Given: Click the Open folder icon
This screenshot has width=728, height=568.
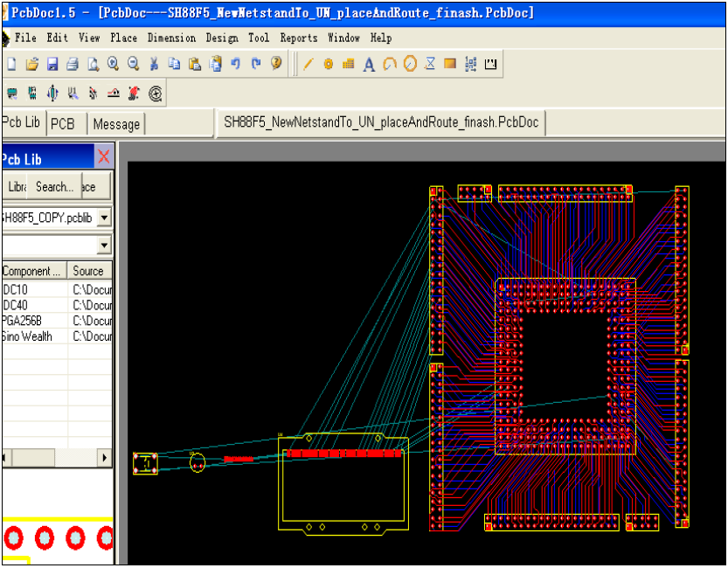Looking at the screenshot, I should pyautogui.click(x=32, y=64).
